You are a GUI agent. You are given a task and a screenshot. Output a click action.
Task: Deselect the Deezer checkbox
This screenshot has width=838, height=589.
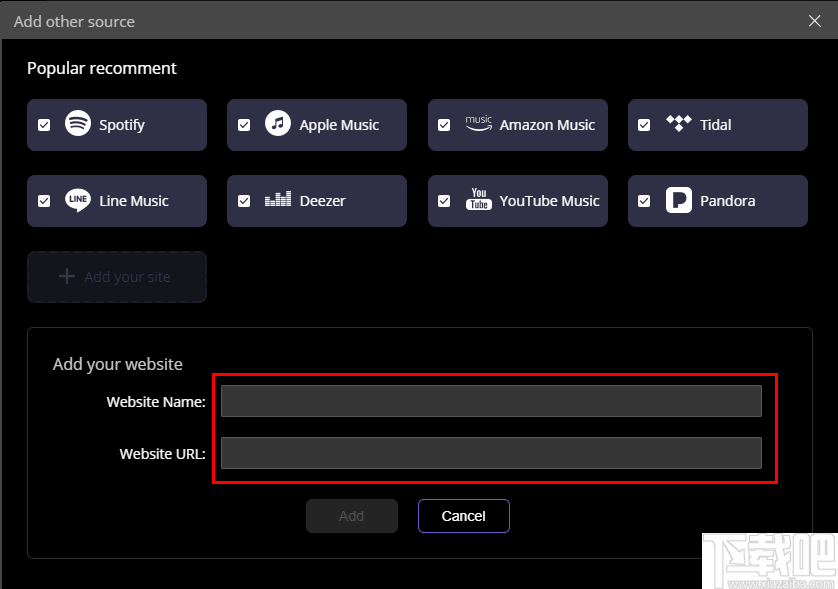click(244, 201)
